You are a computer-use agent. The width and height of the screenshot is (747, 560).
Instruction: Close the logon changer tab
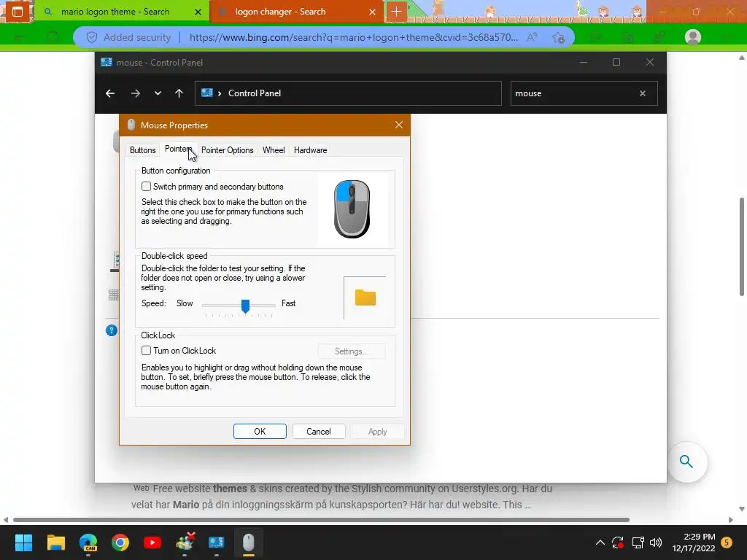pos(373,12)
